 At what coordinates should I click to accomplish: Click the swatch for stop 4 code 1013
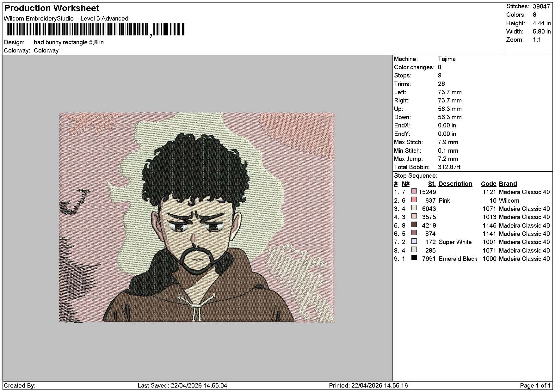tap(414, 216)
